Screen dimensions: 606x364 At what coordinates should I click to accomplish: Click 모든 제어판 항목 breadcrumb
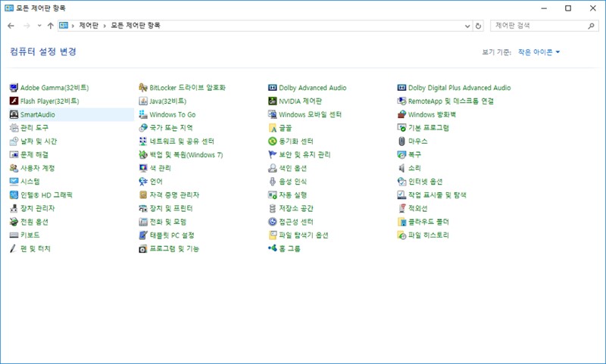tap(136, 26)
